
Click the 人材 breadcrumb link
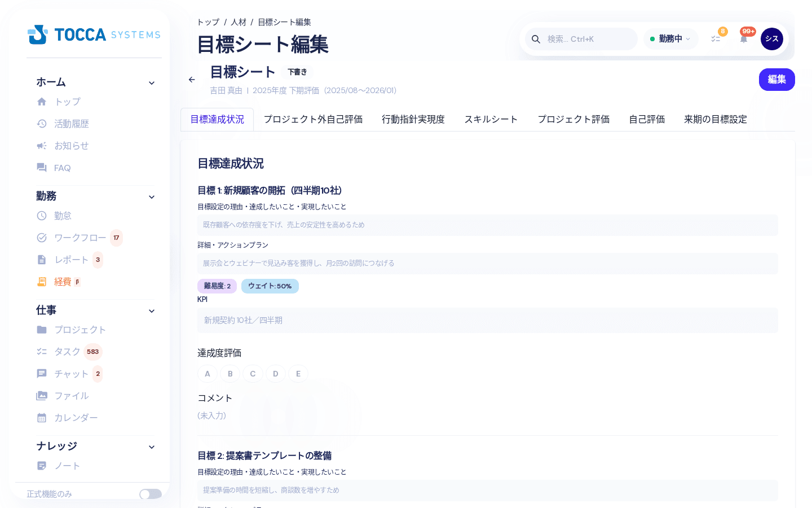239,22
